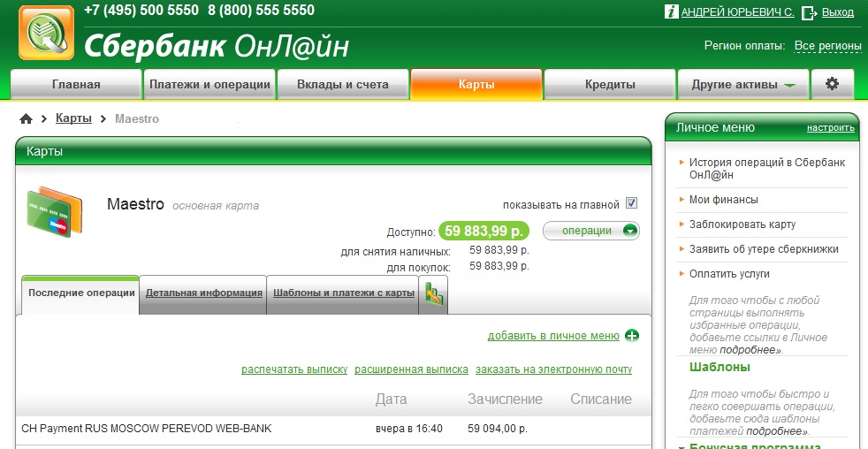868x449 pixels.
Task: Open the 'Вклады и счета' tab
Action: point(343,85)
